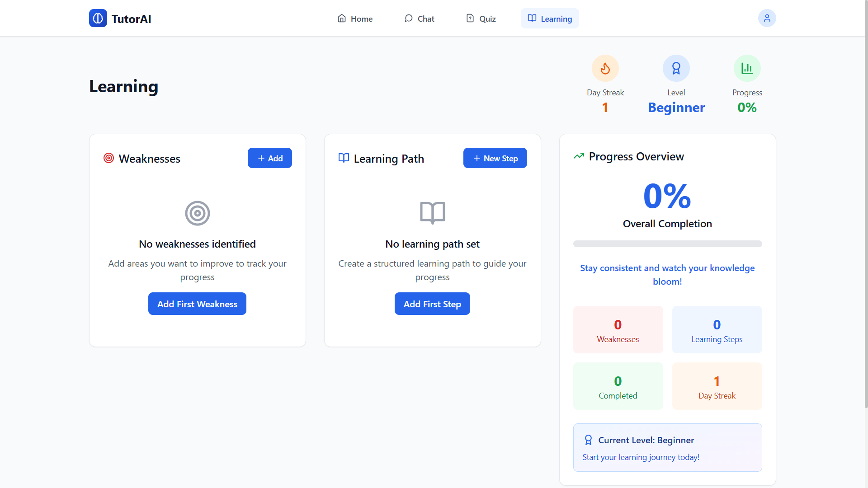The image size is (868, 488).
Task: Click the TutorAI brain logo icon
Action: [98, 19]
